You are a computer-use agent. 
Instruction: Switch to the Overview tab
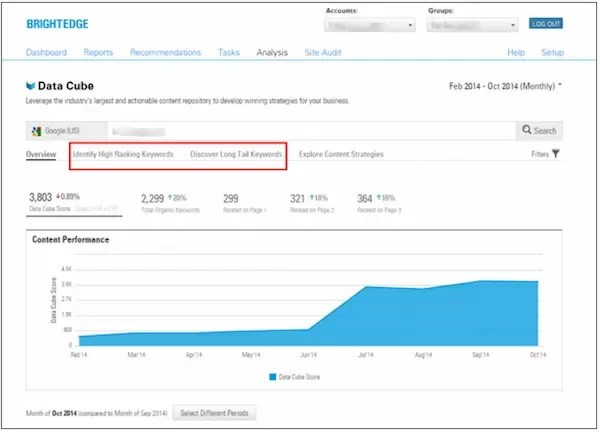coord(41,154)
